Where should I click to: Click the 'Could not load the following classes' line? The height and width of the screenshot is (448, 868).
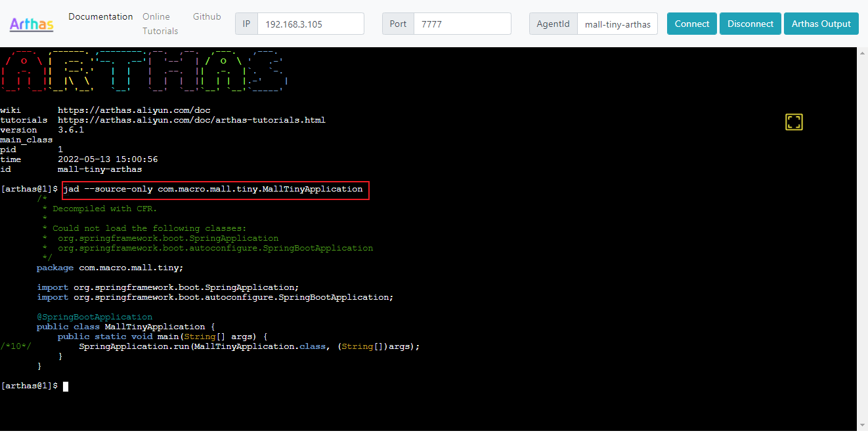point(144,228)
